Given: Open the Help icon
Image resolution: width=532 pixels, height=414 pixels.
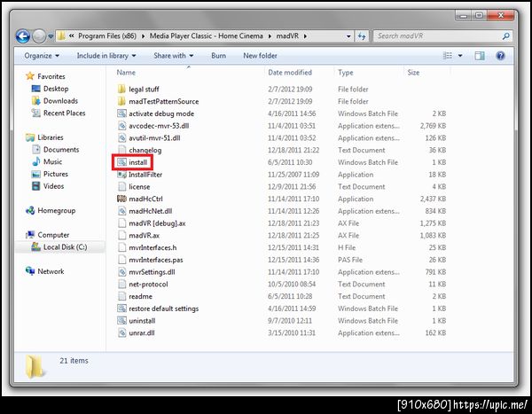Looking at the screenshot, I should pyautogui.click(x=500, y=56).
